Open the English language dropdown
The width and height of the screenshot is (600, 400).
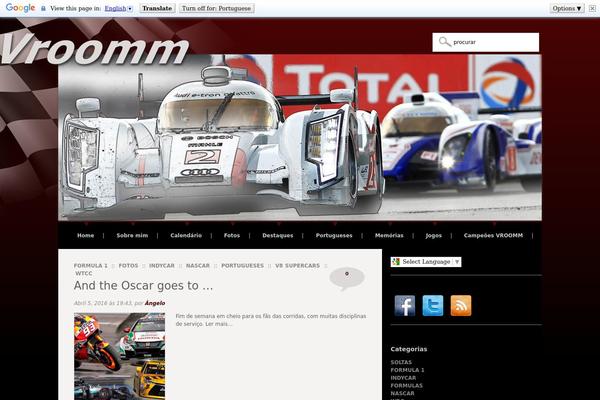coord(119,8)
